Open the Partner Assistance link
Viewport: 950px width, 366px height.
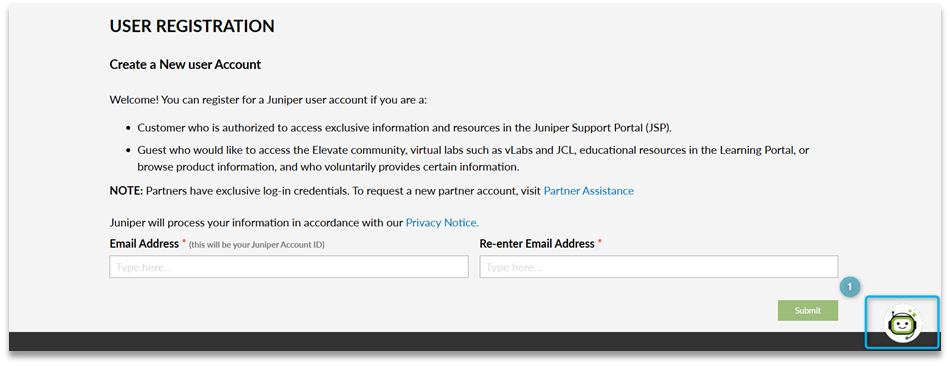pyautogui.click(x=588, y=191)
